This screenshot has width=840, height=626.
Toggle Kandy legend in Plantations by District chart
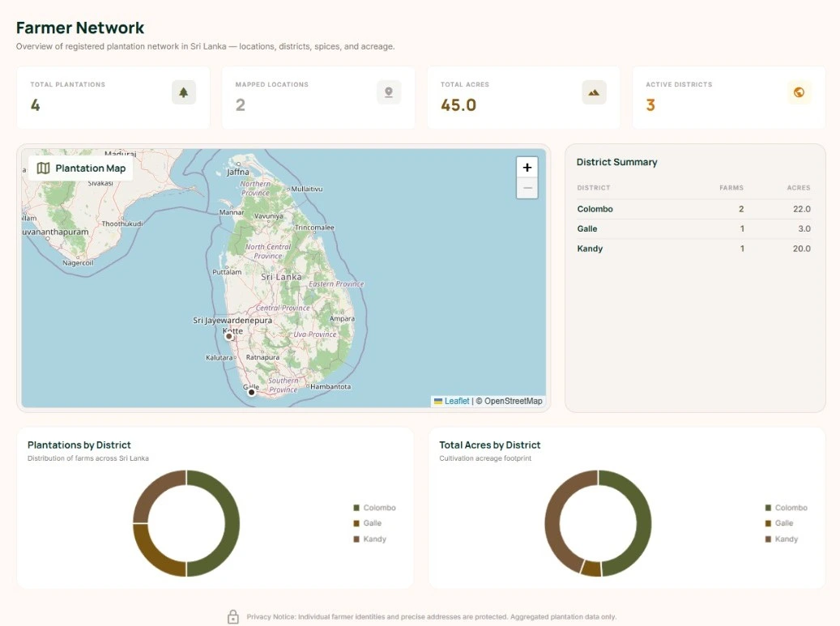[369, 539]
